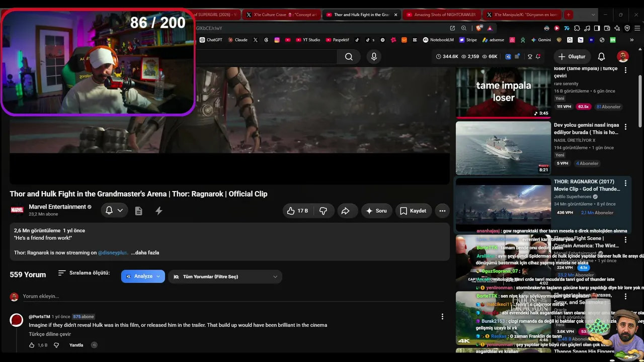
Task: Open adsense bookmark
Action: click(x=493, y=40)
